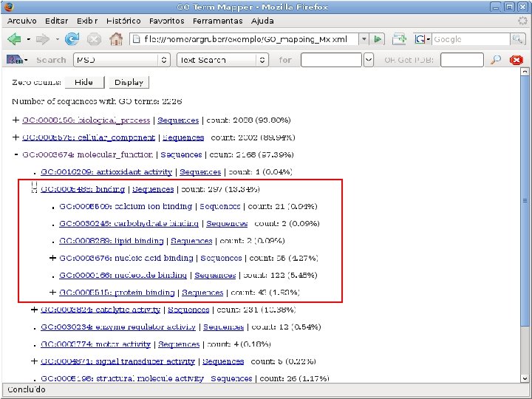Open the Editar menu
Viewport: 532px width, 399px height.
click(x=56, y=21)
